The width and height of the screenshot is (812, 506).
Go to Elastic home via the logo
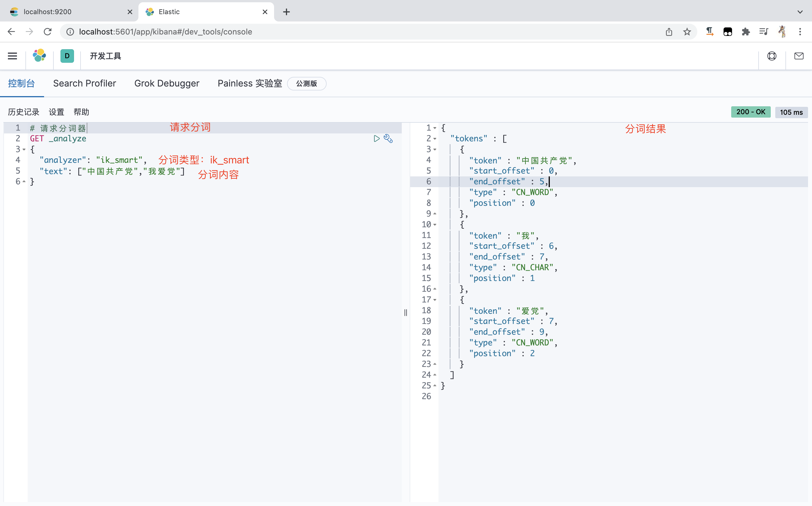(40, 56)
